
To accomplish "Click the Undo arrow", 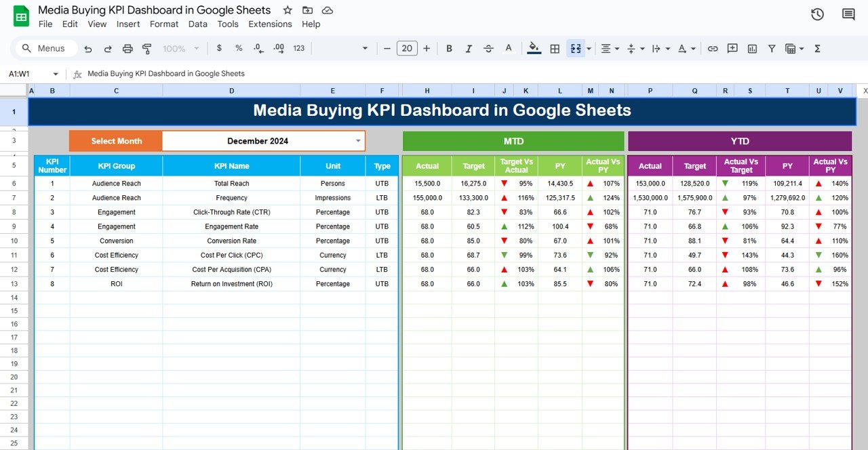I will [x=88, y=49].
